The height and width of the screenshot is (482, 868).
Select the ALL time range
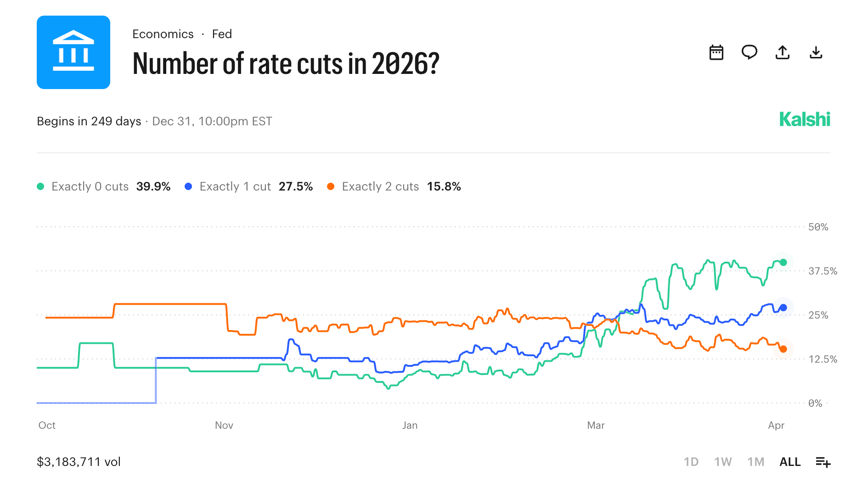789,462
